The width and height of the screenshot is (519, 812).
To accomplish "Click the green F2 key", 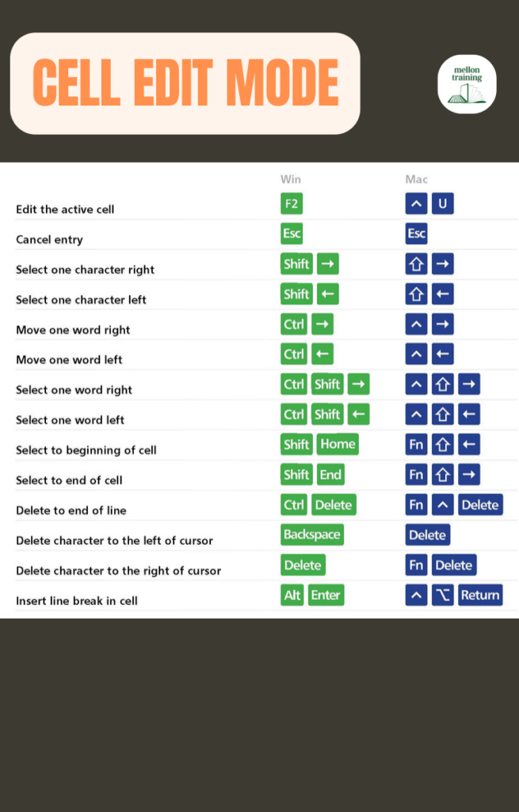I will [x=292, y=204].
